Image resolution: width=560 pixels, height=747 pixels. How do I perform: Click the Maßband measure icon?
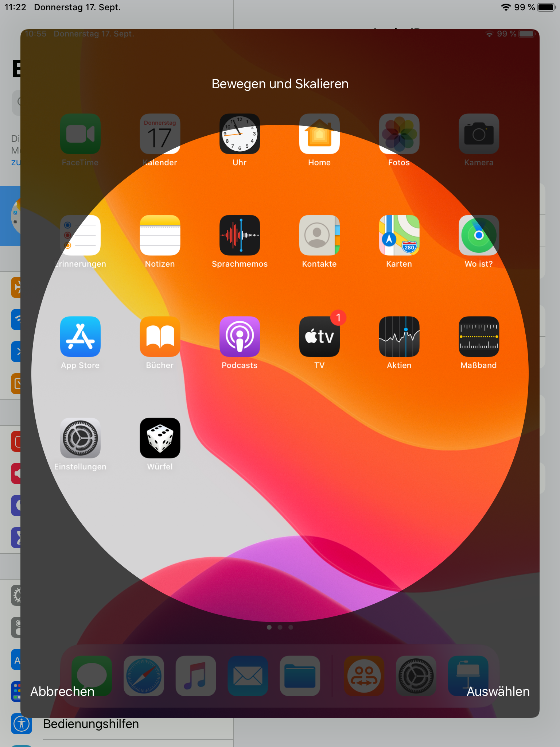click(478, 336)
